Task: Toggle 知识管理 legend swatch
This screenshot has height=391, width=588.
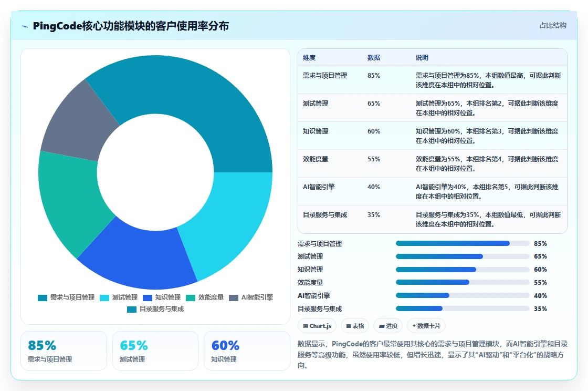Action: [x=148, y=298]
